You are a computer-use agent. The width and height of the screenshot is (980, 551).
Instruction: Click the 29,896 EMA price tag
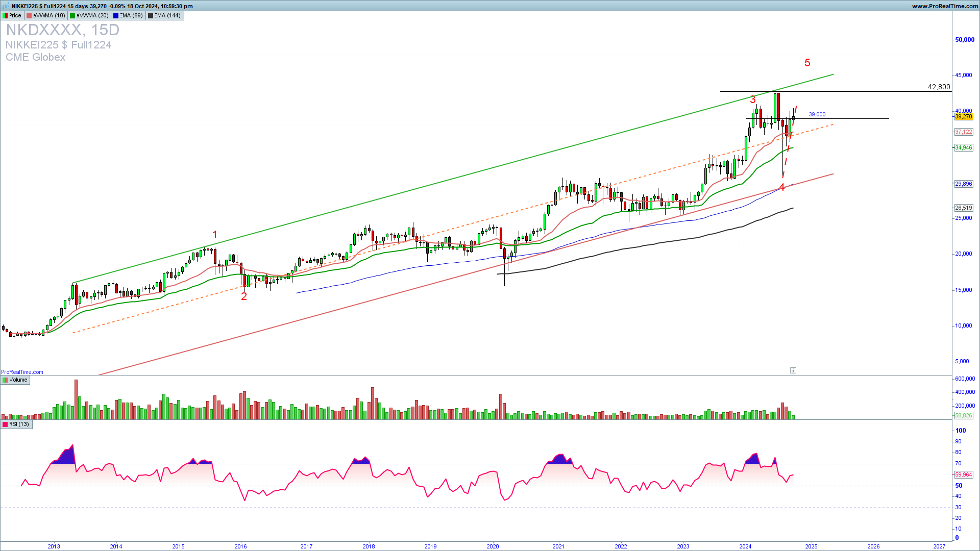click(x=964, y=184)
